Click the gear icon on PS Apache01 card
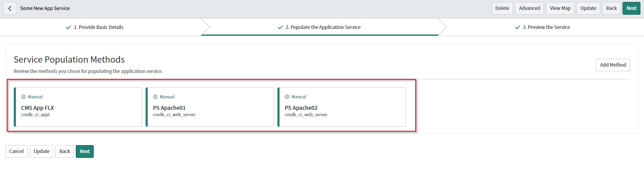Viewport: 644px width, 182px height. 155,97
